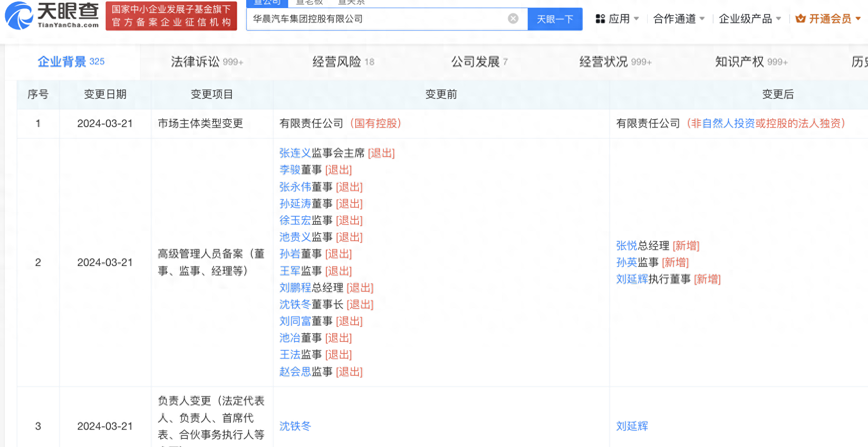Image resolution: width=868 pixels, height=447 pixels.
Task: Click the name 孙延涛
Action: (x=295, y=203)
